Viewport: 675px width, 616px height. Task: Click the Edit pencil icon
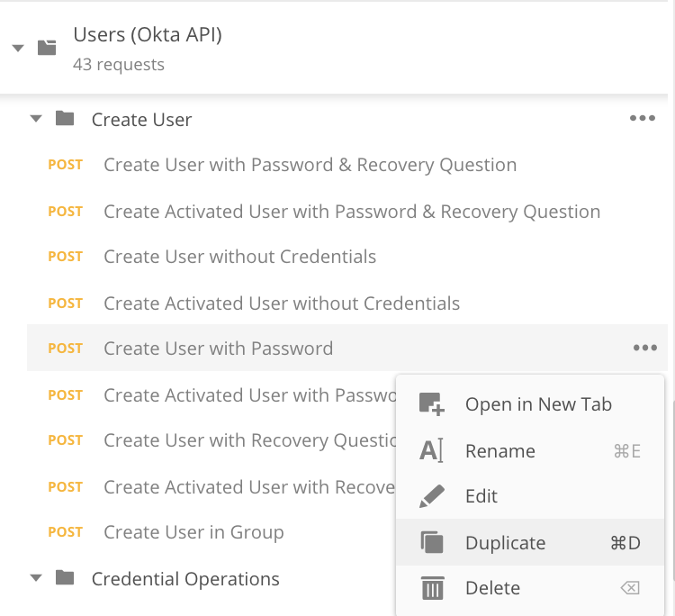click(x=432, y=496)
